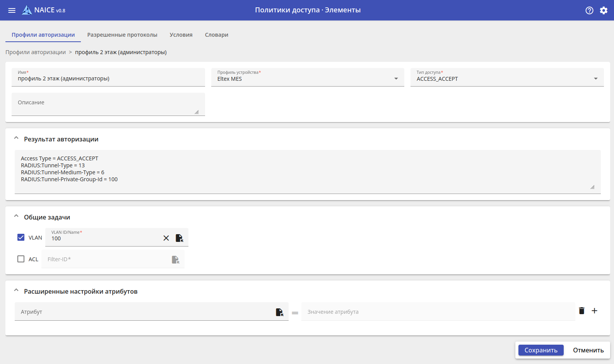Enable the ACL checkbox

coord(21,259)
